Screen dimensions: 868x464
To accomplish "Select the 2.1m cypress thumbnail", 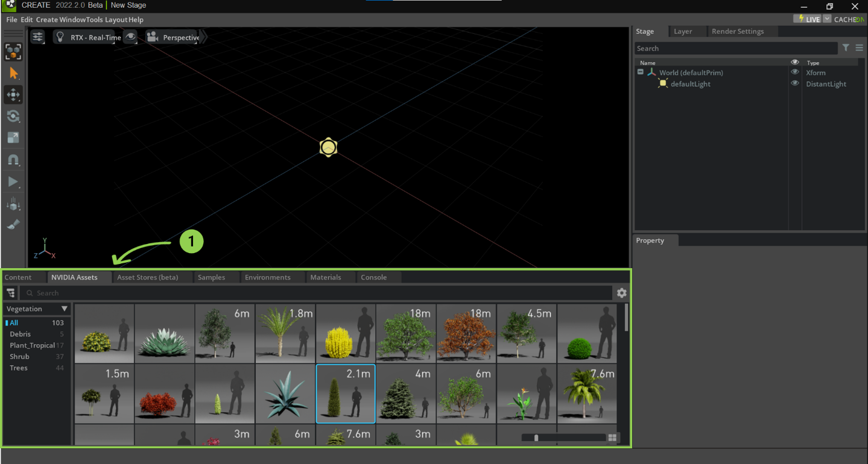I will click(x=346, y=393).
